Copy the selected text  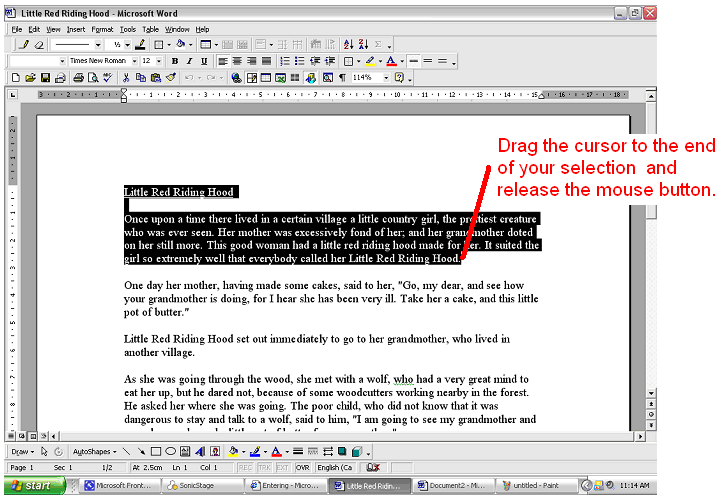141,78
